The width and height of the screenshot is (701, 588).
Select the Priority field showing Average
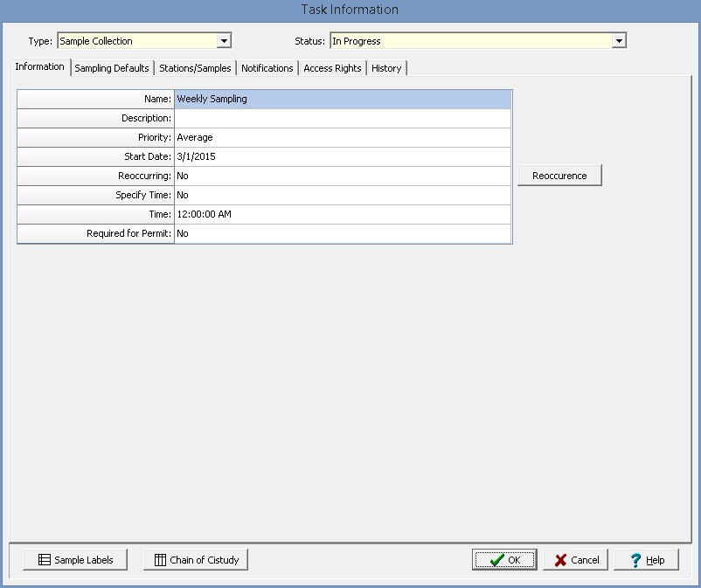[x=342, y=137]
